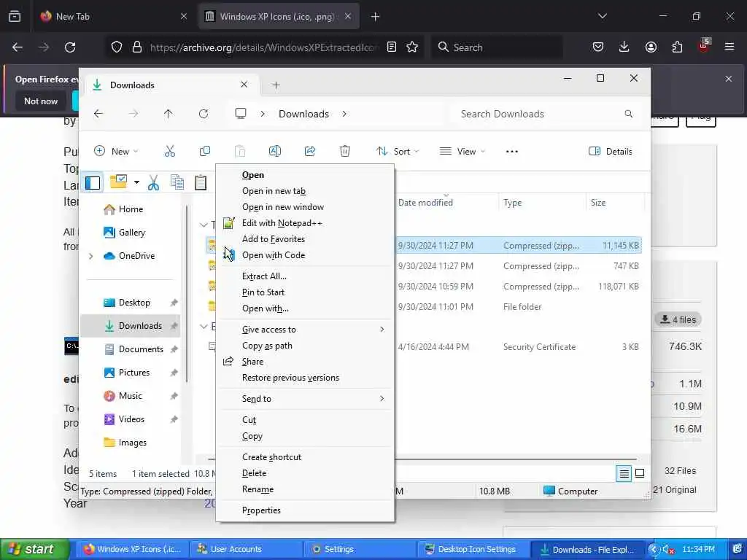Click the Cut scissors icon in Explorer command bar
The image size is (747, 560).
click(x=169, y=152)
